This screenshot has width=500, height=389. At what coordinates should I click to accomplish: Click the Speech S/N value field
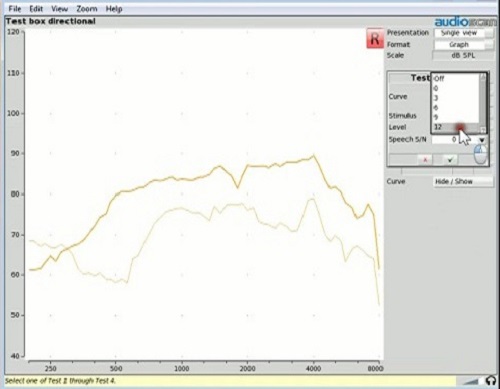455,140
